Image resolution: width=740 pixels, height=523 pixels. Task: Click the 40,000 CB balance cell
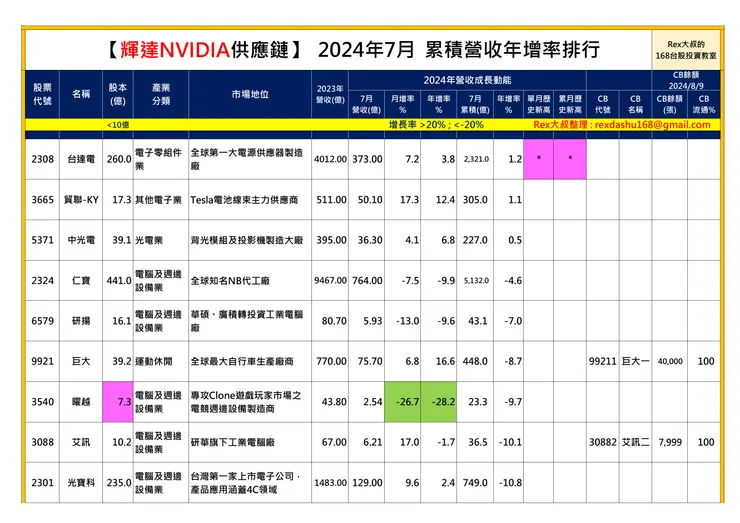670,361
